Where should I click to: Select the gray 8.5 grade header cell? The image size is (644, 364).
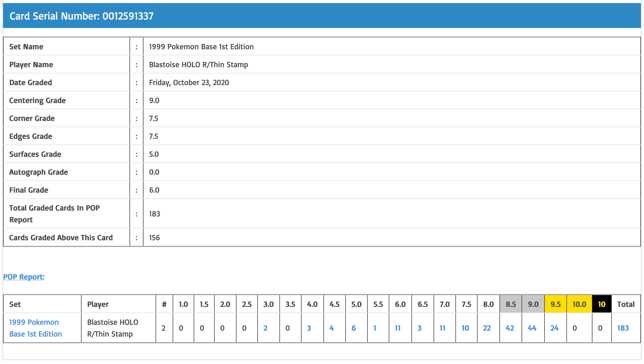(x=511, y=304)
